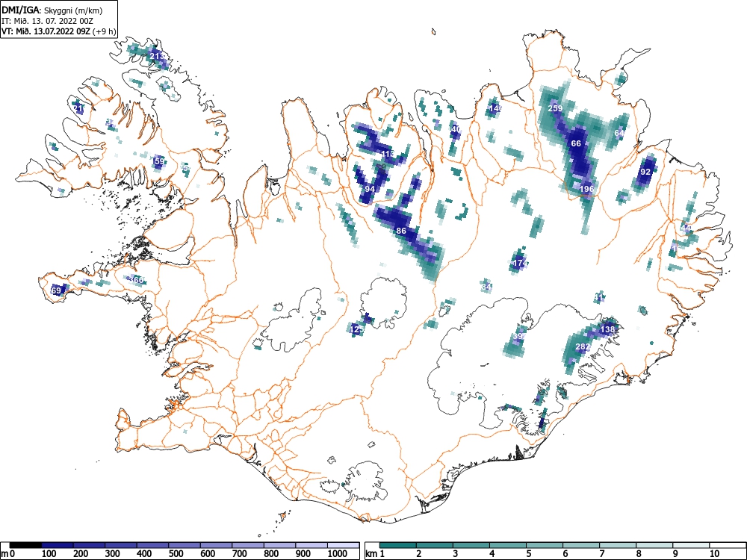
Task: Click the '700' legend label
Action: click(x=240, y=553)
